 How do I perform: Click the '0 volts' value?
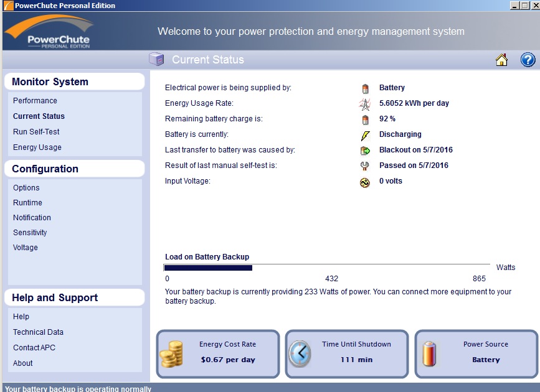(391, 180)
